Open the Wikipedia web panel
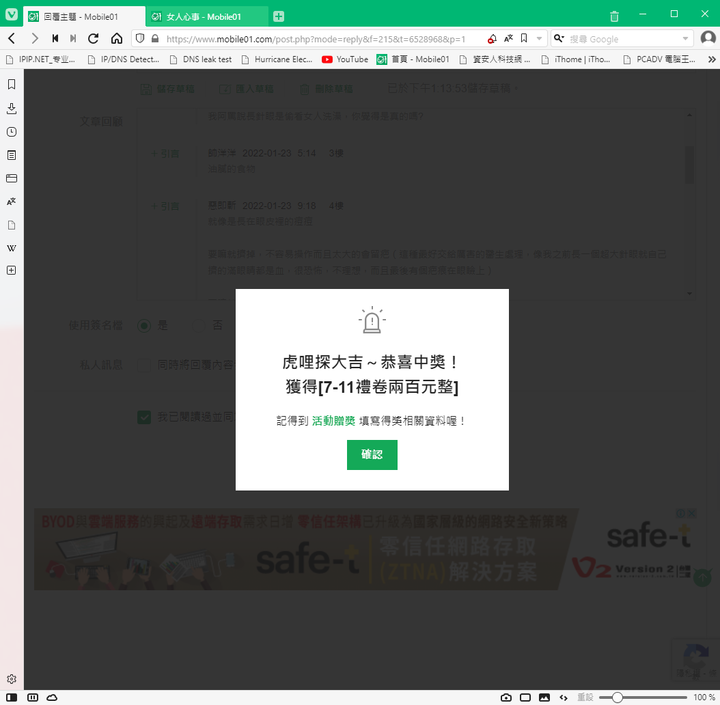The image size is (720, 705). click(11, 248)
